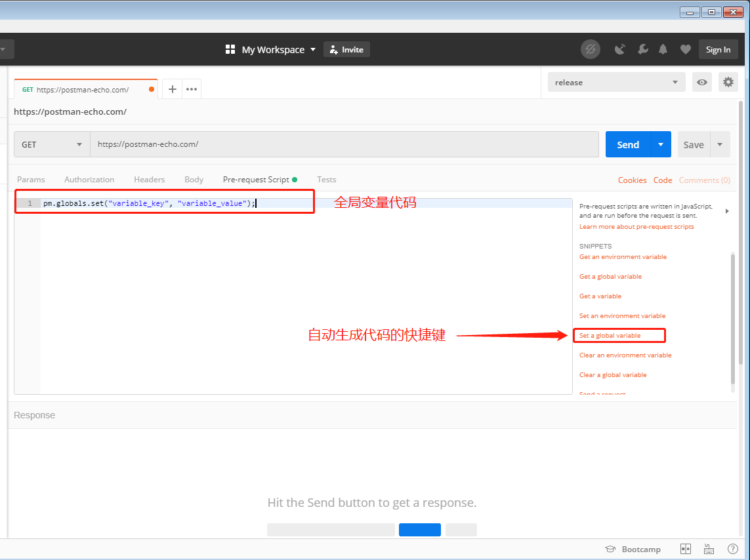Send the request with the Send button
Screen dimensions: 750x560
(628, 144)
